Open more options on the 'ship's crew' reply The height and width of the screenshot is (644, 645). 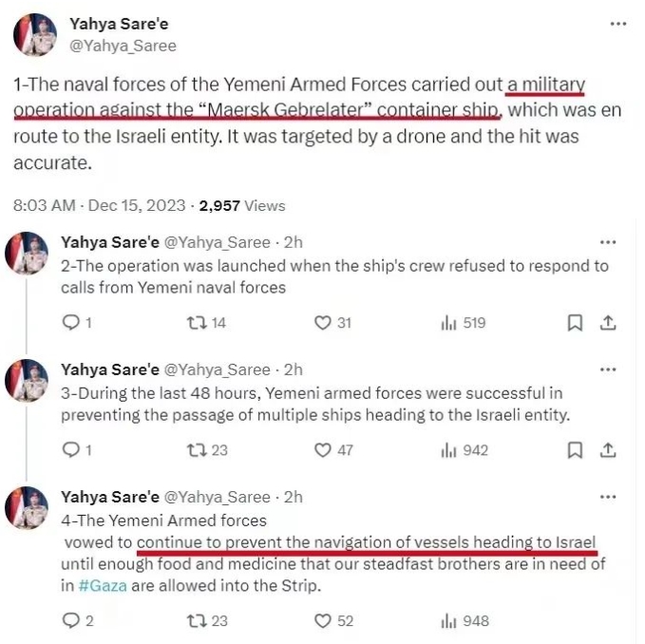[x=608, y=242]
